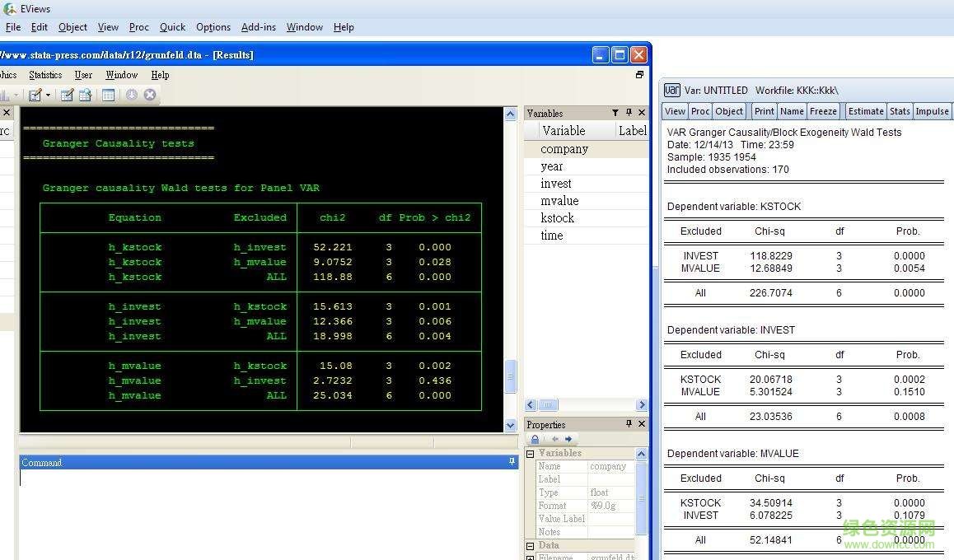This screenshot has height=560, width=954.
Task: Open the Statistics menu in Stata
Action: tap(44, 74)
